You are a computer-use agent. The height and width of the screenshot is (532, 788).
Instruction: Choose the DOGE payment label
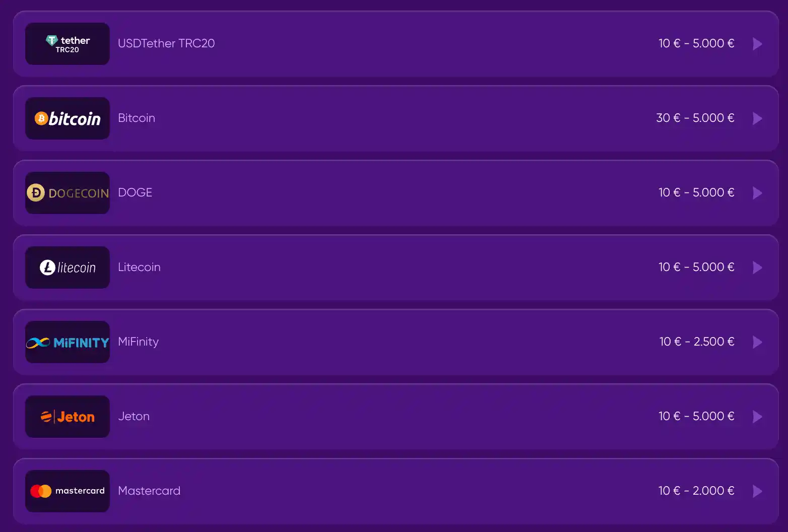(135, 192)
